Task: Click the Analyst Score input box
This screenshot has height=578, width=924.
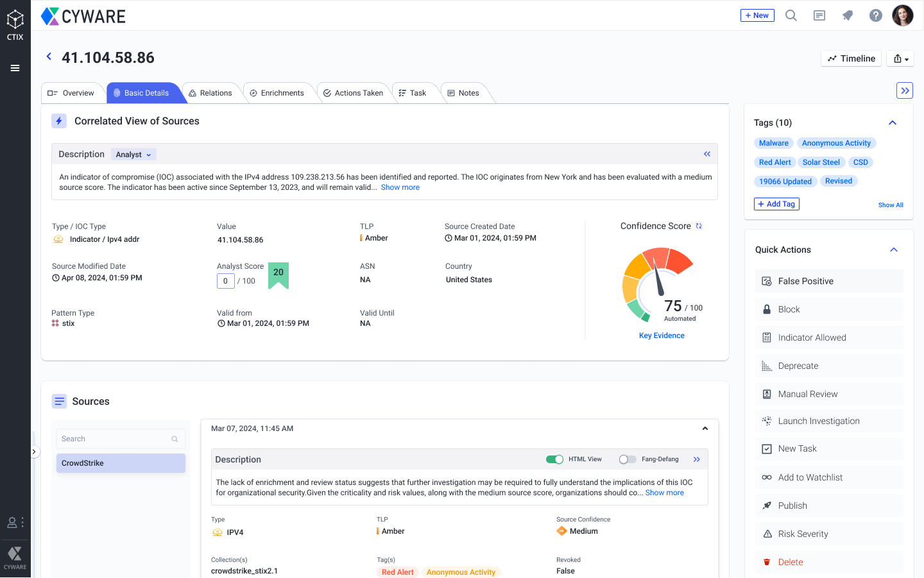Action: tap(225, 281)
